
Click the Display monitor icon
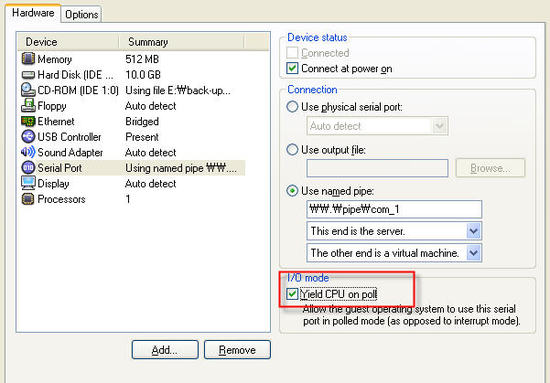[x=28, y=183]
